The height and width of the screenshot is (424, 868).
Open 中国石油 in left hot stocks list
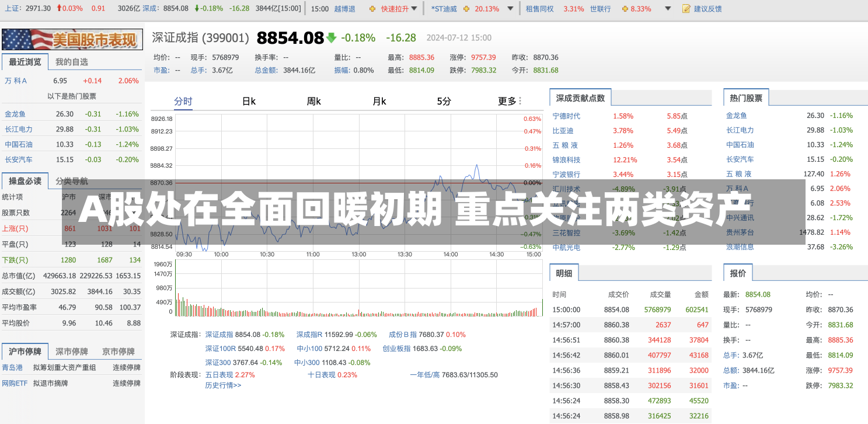pos(19,144)
